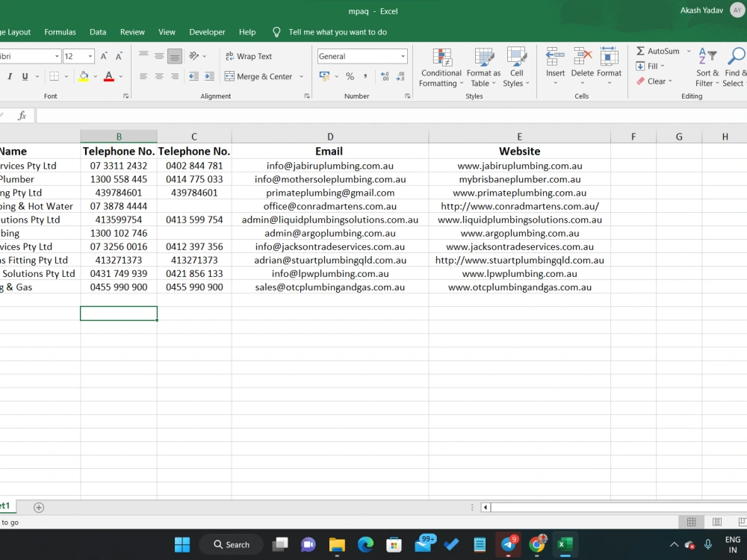747x560 pixels.
Task: Expand AutoSum dropdown arrow
Action: pyautogui.click(x=688, y=51)
